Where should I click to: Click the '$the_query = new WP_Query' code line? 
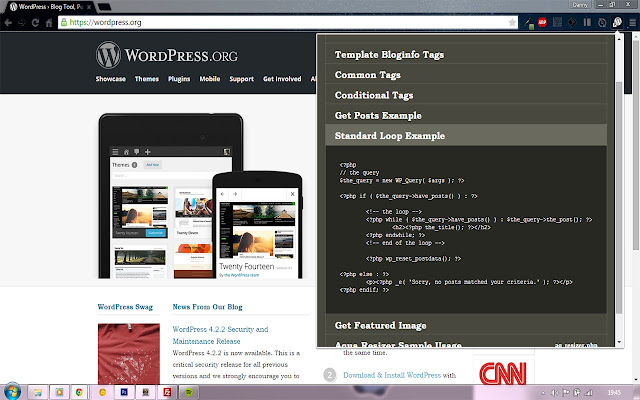point(402,180)
